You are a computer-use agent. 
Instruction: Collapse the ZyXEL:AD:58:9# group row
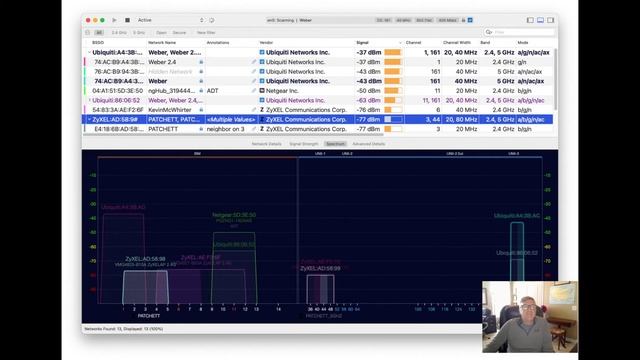[89, 120]
